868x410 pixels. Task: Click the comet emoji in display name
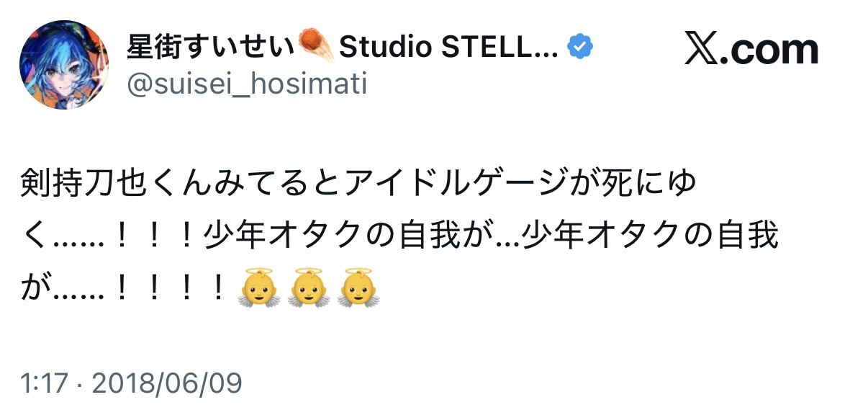(317, 48)
